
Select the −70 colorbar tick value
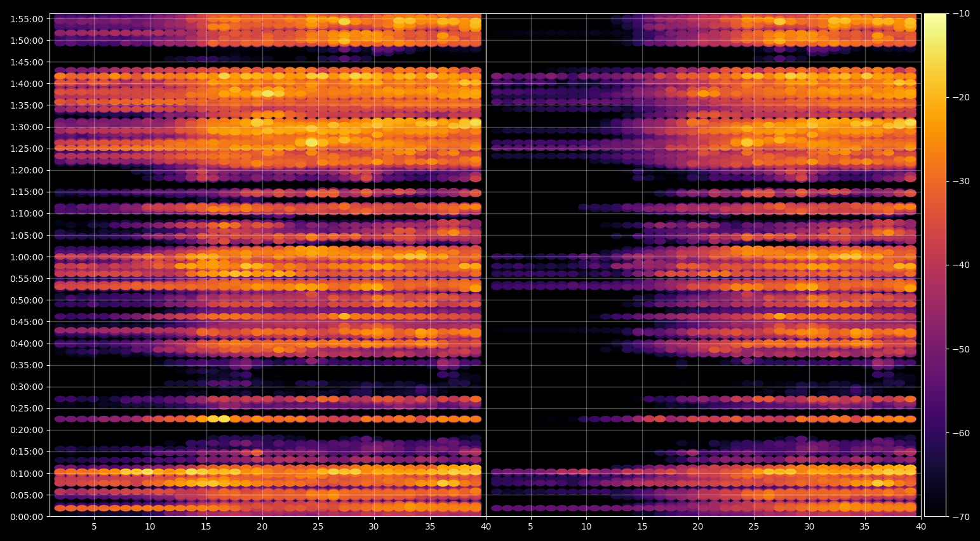[x=960, y=517]
